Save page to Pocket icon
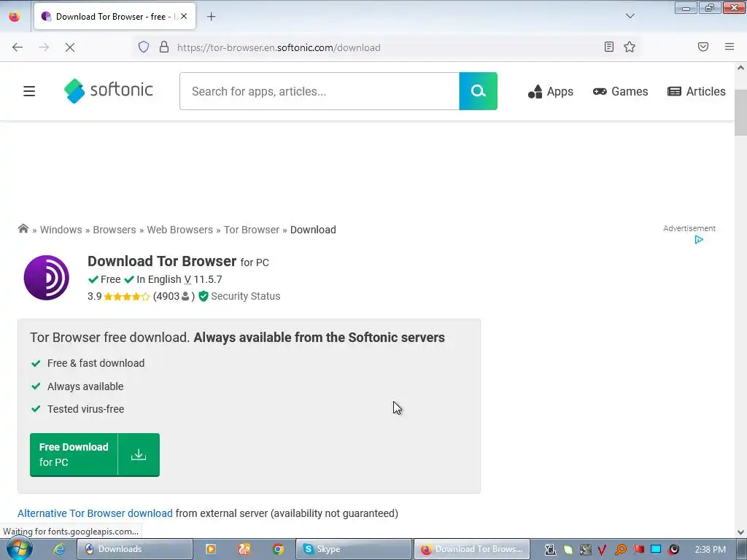This screenshot has height=560, width=747. [x=703, y=47]
